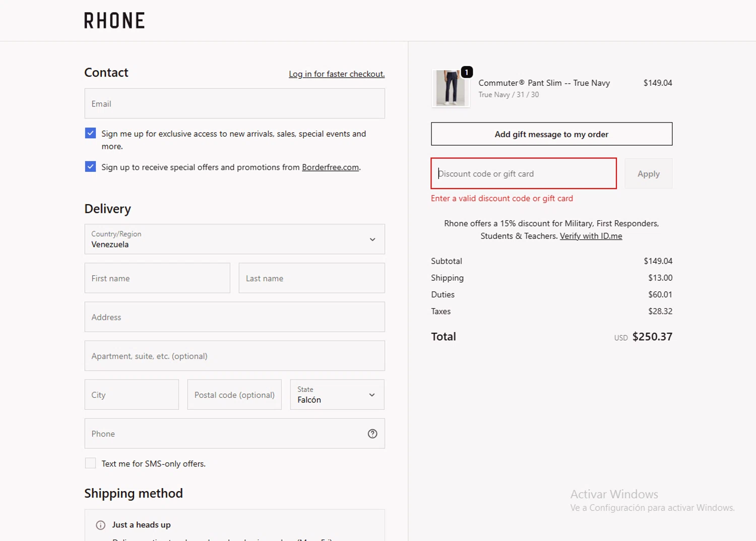The height and width of the screenshot is (541, 756).
Task: Open the phone number help icon
Action: [x=372, y=434]
